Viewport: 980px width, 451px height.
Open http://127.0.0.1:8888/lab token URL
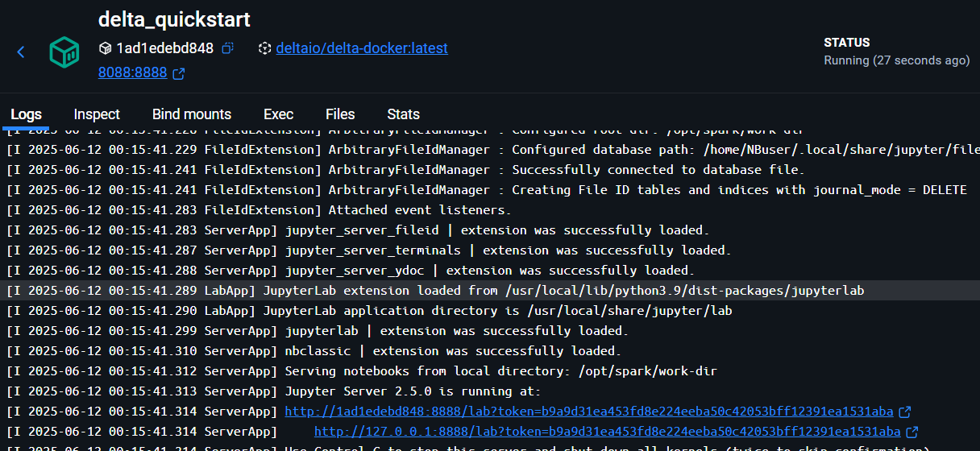coord(607,432)
